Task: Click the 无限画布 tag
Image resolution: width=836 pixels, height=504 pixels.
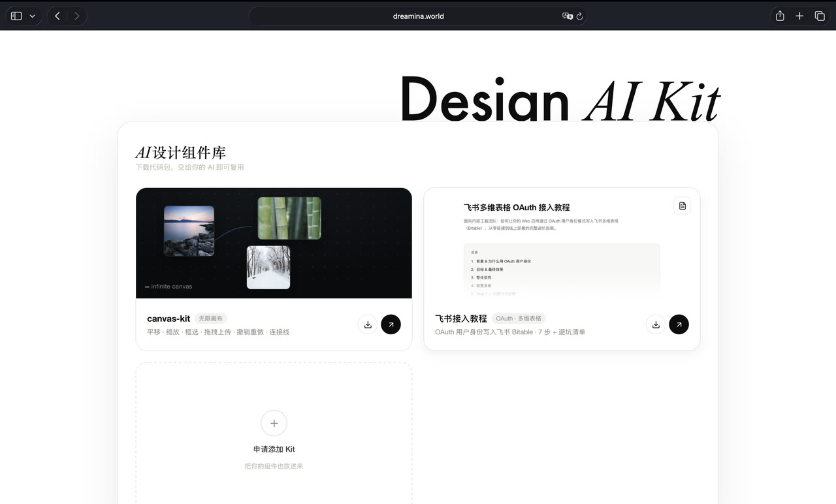Action: (210, 319)
